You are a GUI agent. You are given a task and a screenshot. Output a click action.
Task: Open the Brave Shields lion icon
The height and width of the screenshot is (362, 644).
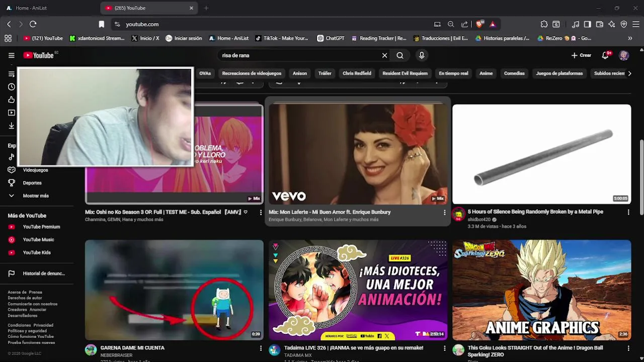pyautogui.click(x=480, y=24)
